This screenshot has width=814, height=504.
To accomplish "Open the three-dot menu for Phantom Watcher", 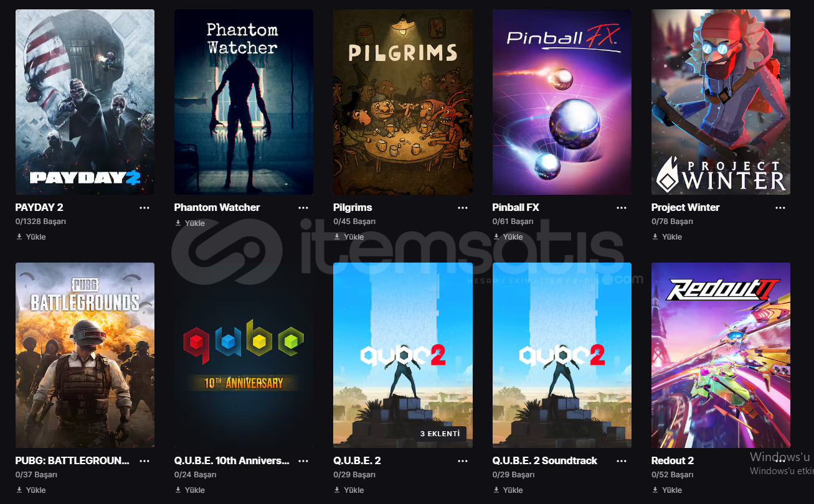I will coord(303,208).
